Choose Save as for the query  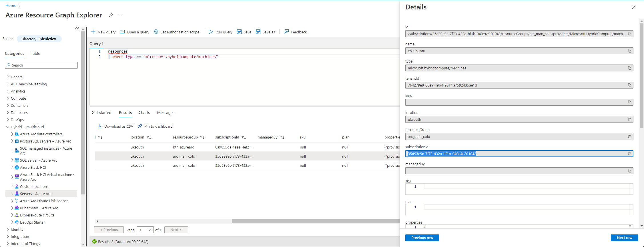click(x=265, y=32)
